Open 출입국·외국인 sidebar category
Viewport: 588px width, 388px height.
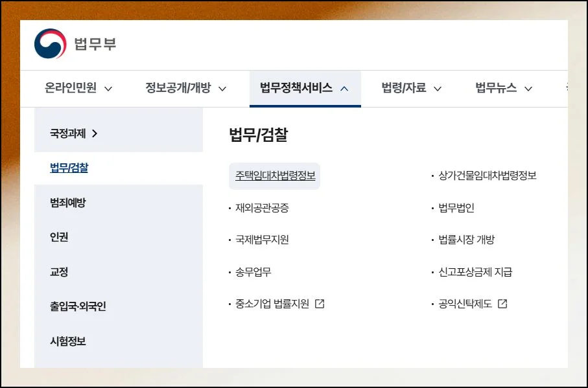coord(78,306)
